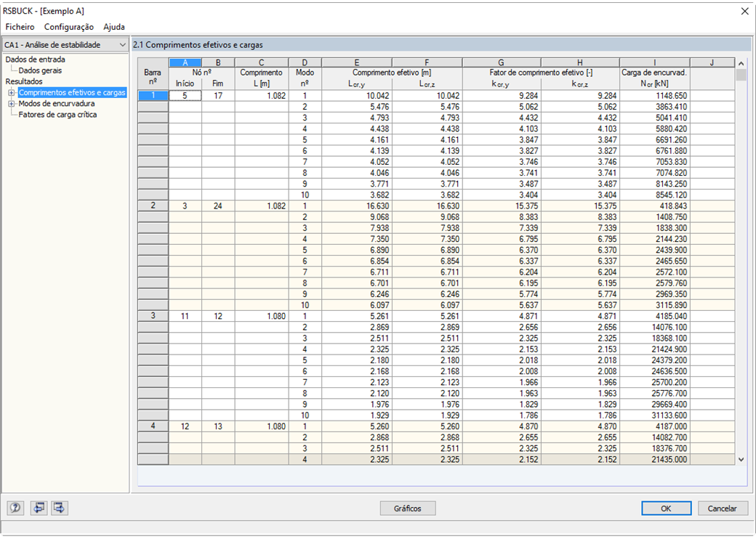Select column G header

pos(502,62)
